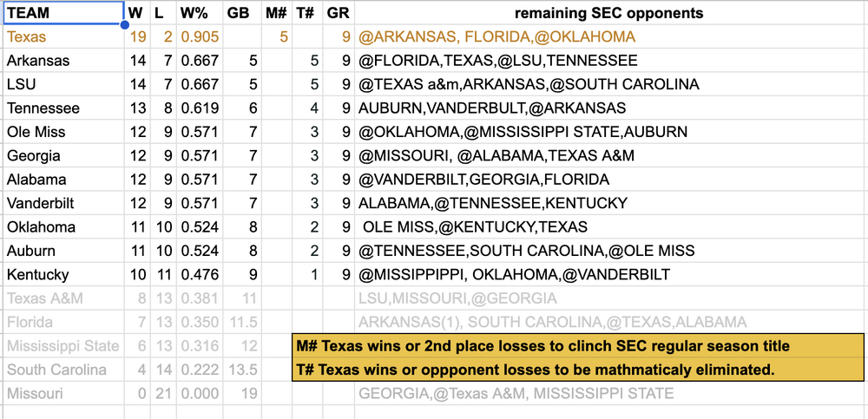Select the TEAM header cell
868x419 pixels.
pyautogui.click(x=61, y=13)
